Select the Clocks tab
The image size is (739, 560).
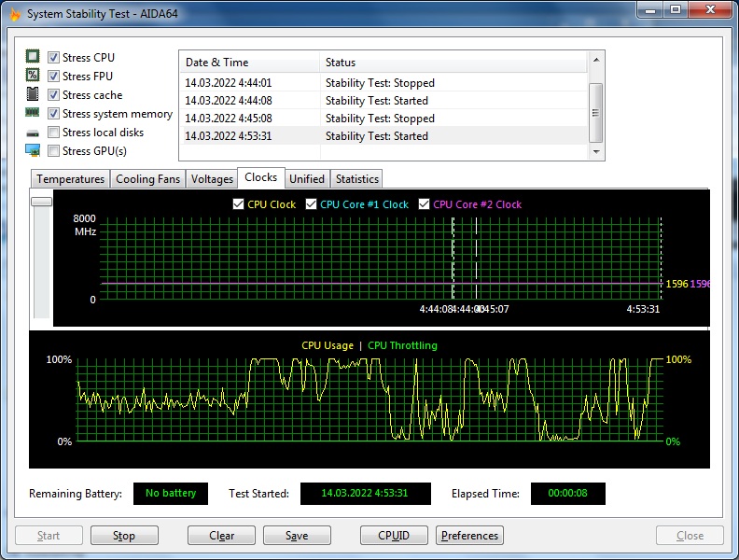(261, 177)
